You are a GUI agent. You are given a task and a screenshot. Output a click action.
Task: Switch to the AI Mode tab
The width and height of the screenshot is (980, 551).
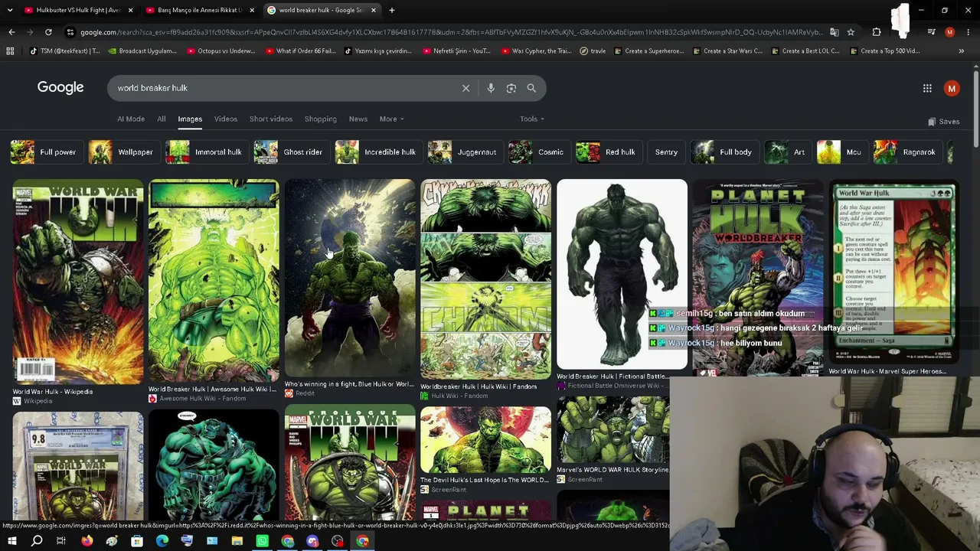(131, 119)
